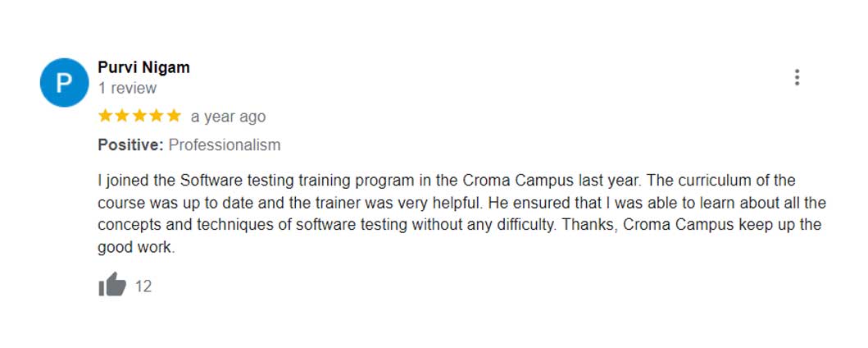The width and height of the screenshot is (868, 348).
Task: Click the second yellow rating star
Action: (x=122, y=117)
